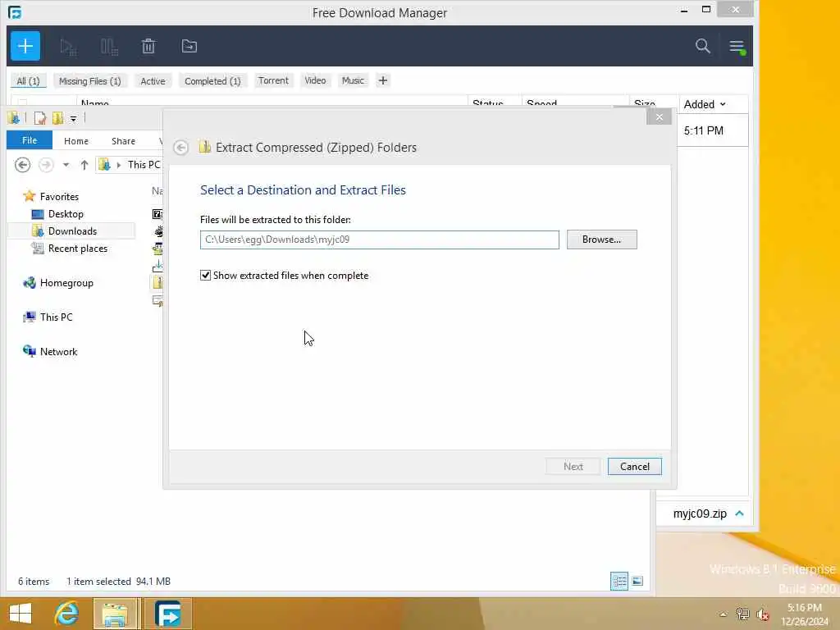Screen dimensions: 840x630
Task: Click the start downloads icon in FDM toolbar
Action: (68, 47)
